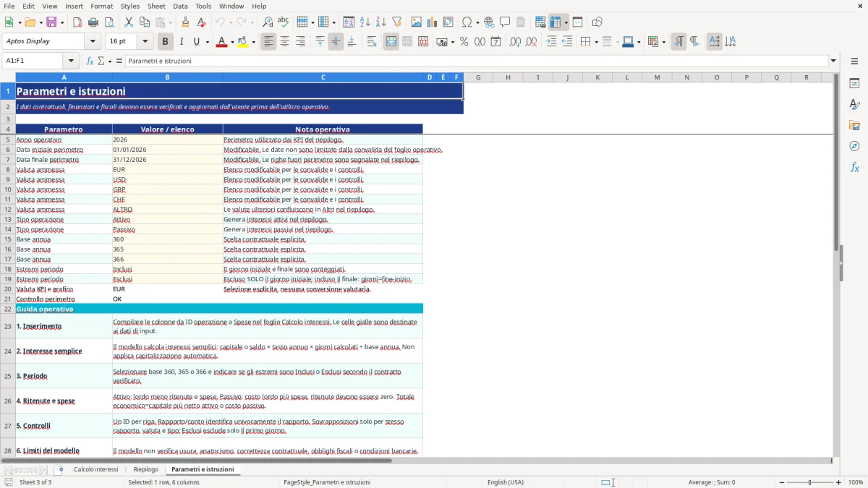Viewport: 868px width, 488px height.
Task: Open the Conditional Formatting dropdown arrow
Action: coord(663,42)
